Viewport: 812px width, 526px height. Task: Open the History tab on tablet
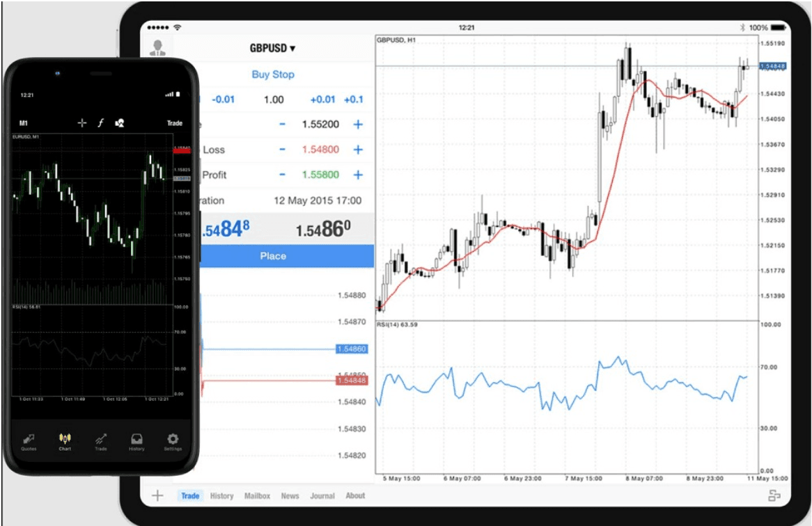click(x=221, y=495)
